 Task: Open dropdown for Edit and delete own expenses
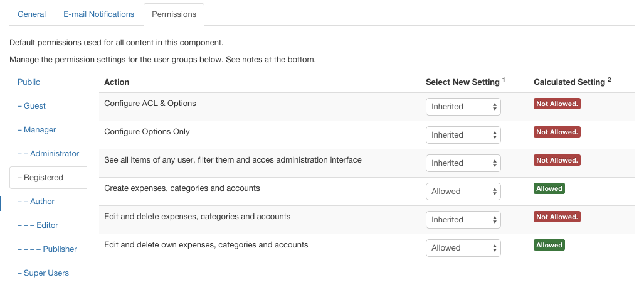click(x=463, y=248)
